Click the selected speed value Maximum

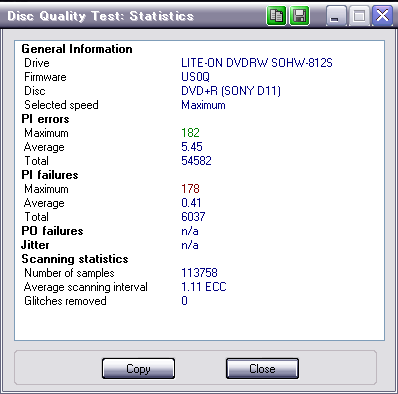point(203,105)
